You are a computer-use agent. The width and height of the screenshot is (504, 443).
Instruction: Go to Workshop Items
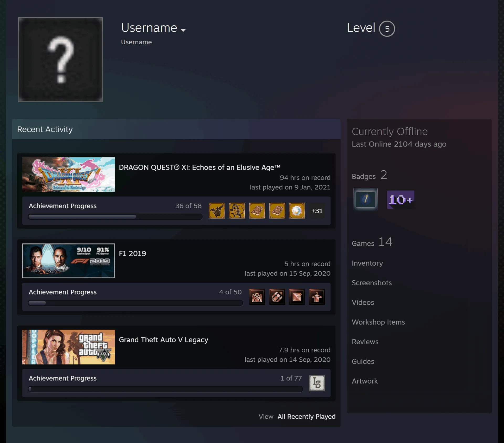(x=378, y=322)
